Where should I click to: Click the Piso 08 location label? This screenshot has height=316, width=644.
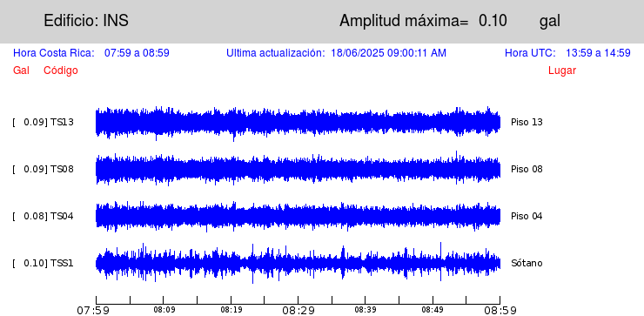point(527,169)
